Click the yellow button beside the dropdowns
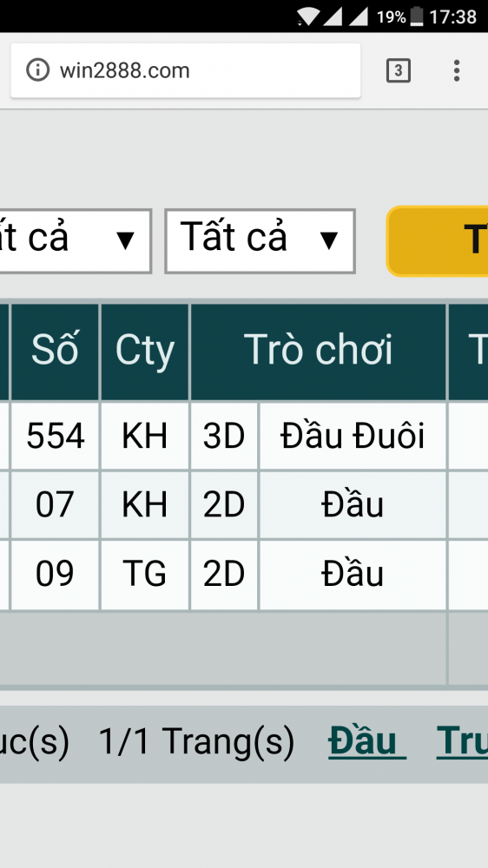This screenshot has width=488, height=868. [437, 240]
